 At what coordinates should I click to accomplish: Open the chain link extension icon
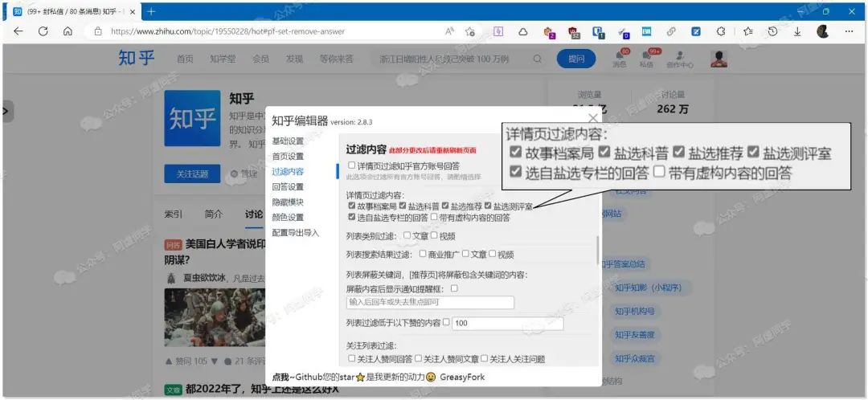[x=671, y=31]
